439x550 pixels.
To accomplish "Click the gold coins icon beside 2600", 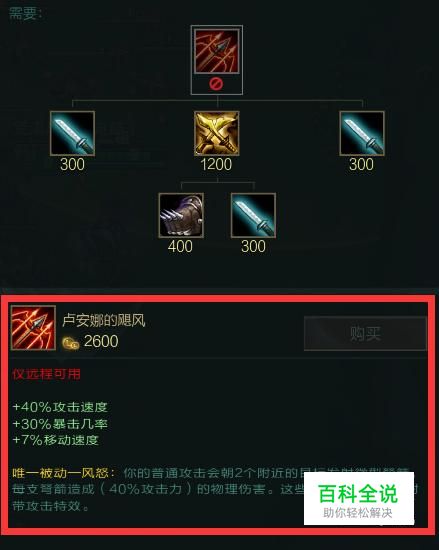I will coord(70,343).
